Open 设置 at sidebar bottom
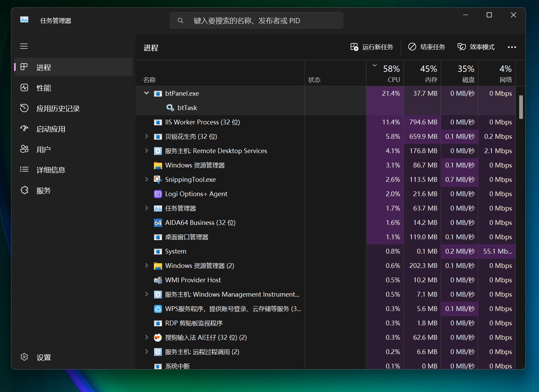The height and width of the screenshot is (392, 539). (73, 357)
